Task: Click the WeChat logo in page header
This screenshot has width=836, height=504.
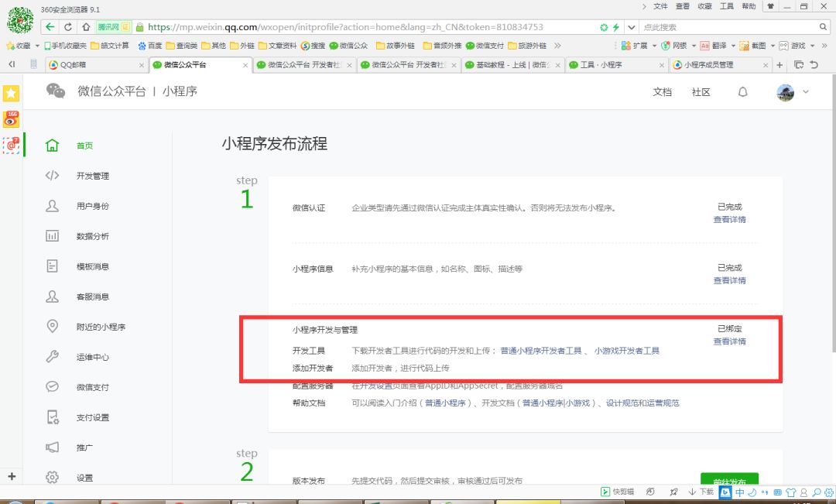Action: click(56, 91)
